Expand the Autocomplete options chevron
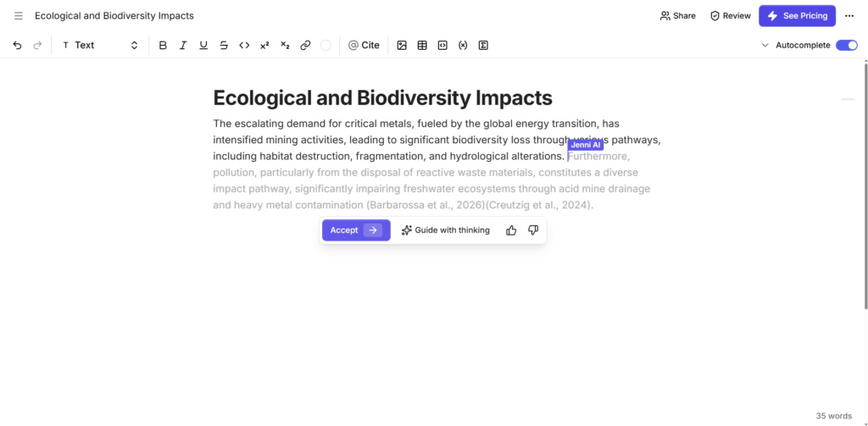The width and height of the screenshot is (868, 426). tap(765, 46)
